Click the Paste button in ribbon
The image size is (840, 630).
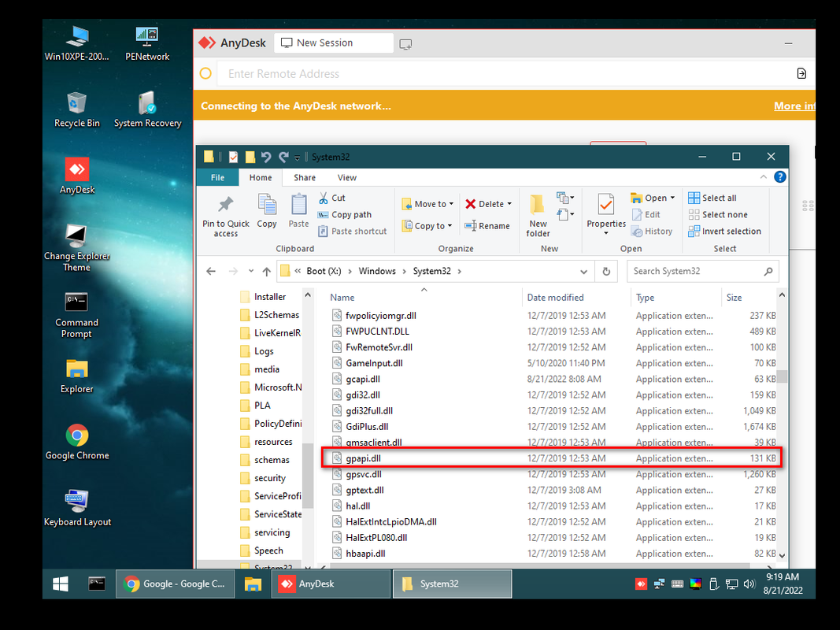(298, 211)
